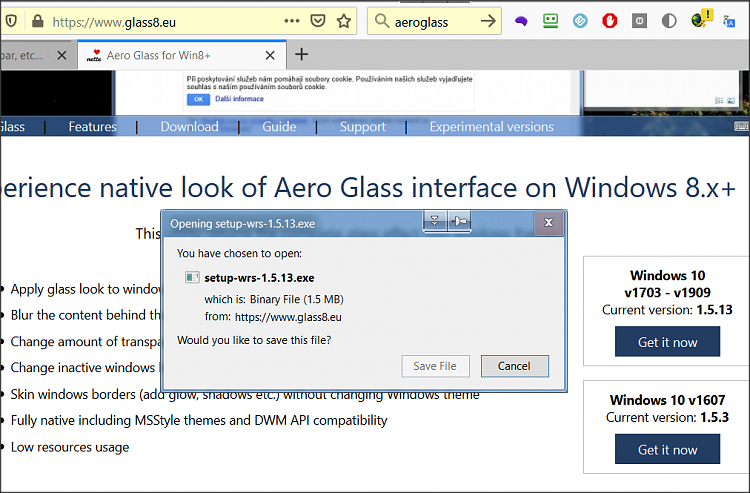Click the roll-up arrow button in dialog title
This screenshot has width=750, height=493.
(435, 221)
